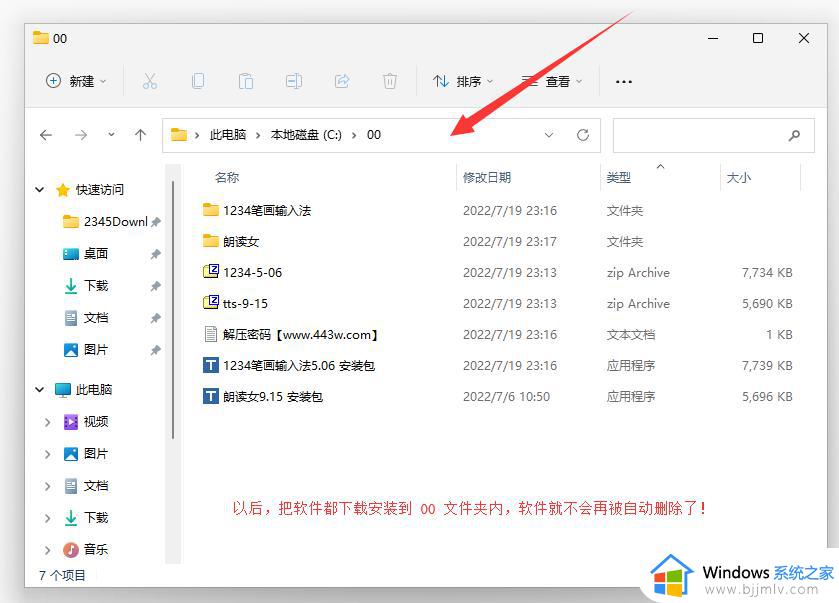This screenshot has height=603, width=839.
Task: Select 图片 under 快速访问
Action: (96, 350)
